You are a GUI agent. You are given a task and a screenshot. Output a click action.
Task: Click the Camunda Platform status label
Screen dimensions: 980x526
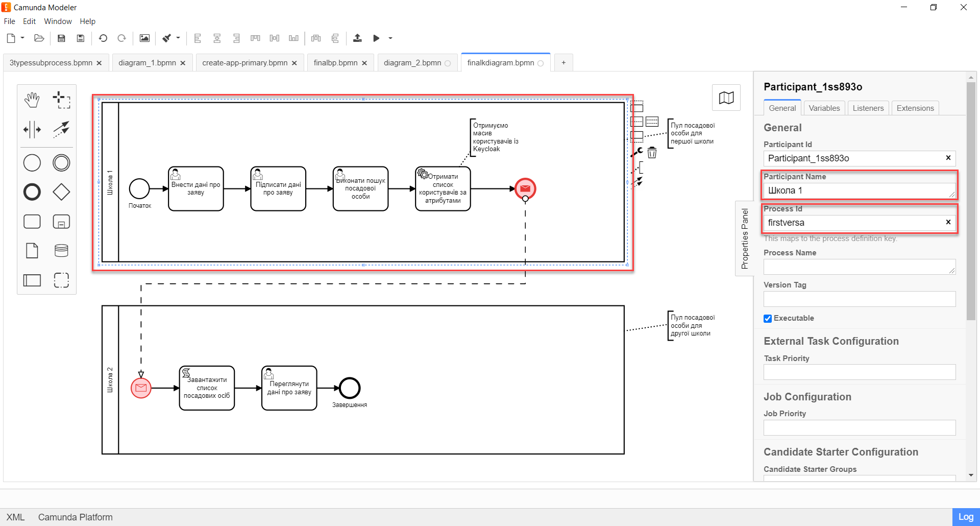[x=75, y=517]
